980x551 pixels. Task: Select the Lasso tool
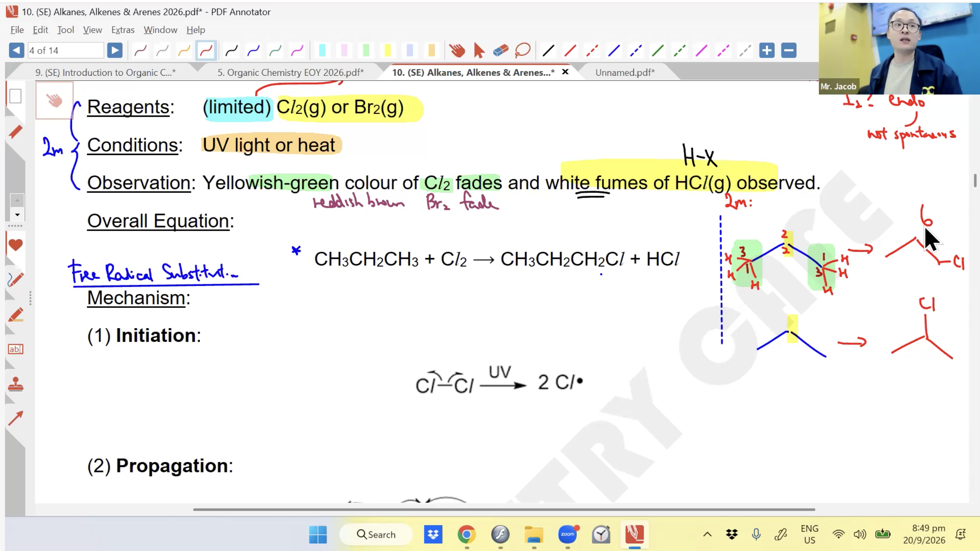pos(523,51)
